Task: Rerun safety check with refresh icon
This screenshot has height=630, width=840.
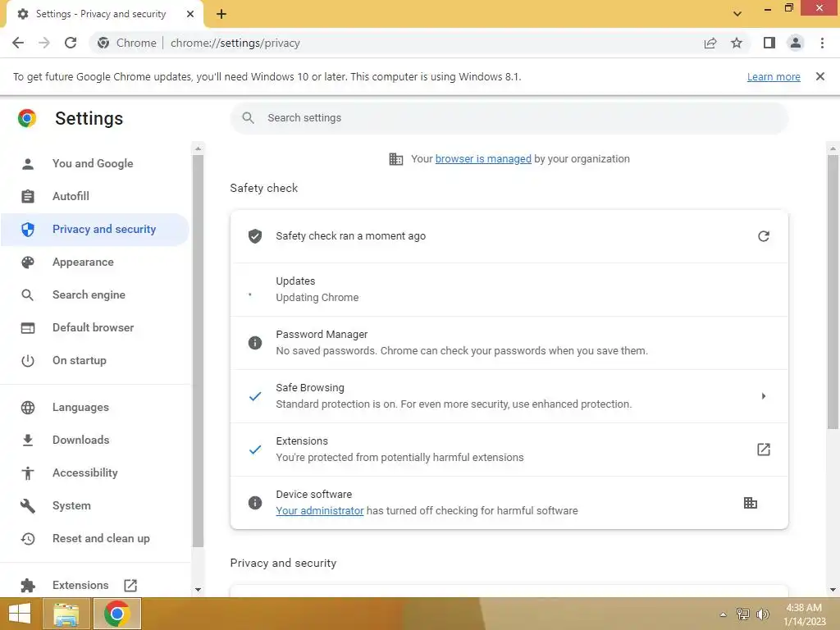Action: (x=764, y=236)
